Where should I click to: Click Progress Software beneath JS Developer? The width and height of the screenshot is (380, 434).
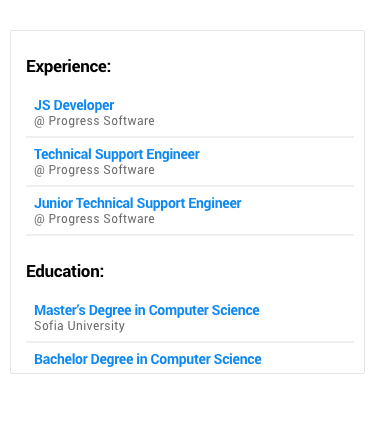(101, 121)
